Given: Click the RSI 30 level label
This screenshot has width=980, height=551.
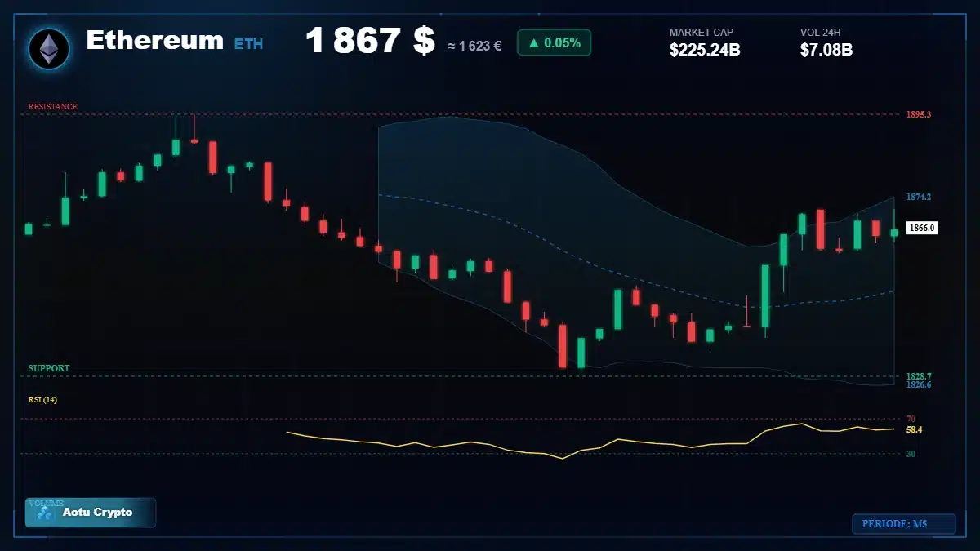Looking at the screenshot, I should [911, 454].
